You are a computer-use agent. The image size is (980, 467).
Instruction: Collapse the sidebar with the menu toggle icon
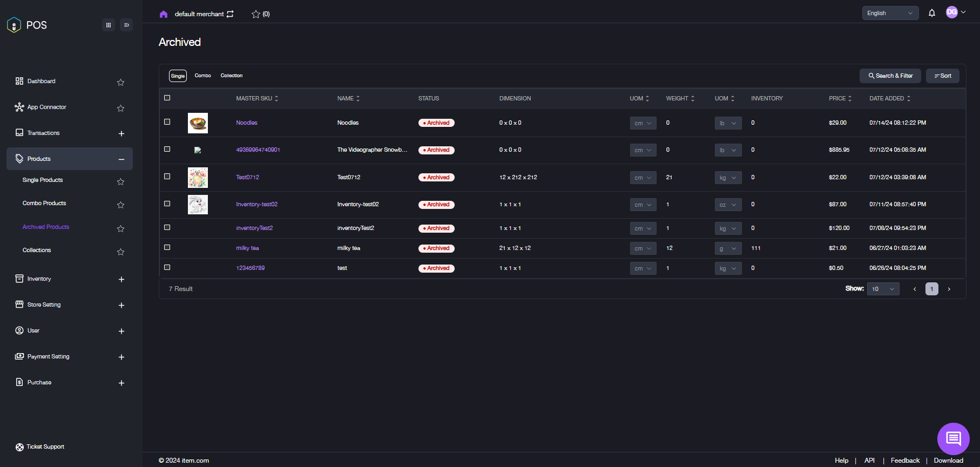click(126, 25)
